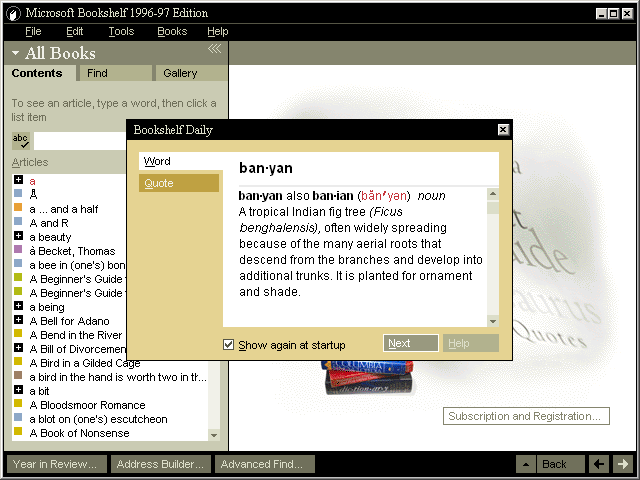Select Quote tab in Bookshelf Daily
This screenshot has width=640, height=480.
(179, 183)
